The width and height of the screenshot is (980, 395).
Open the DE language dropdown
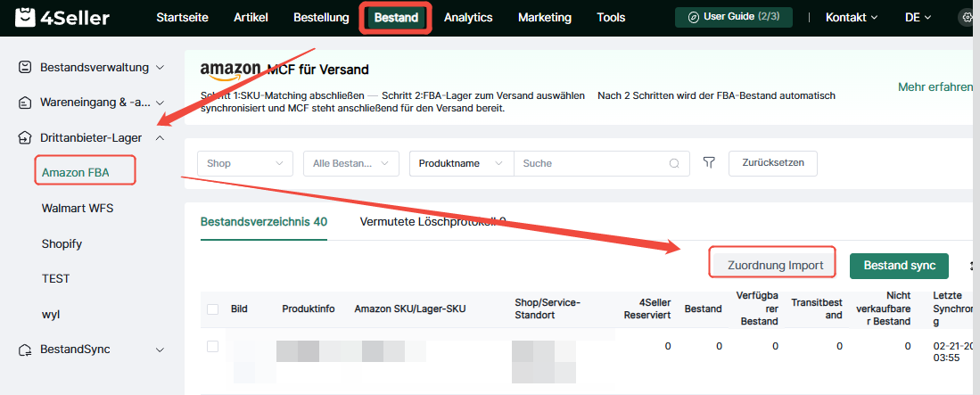point(918,18)
